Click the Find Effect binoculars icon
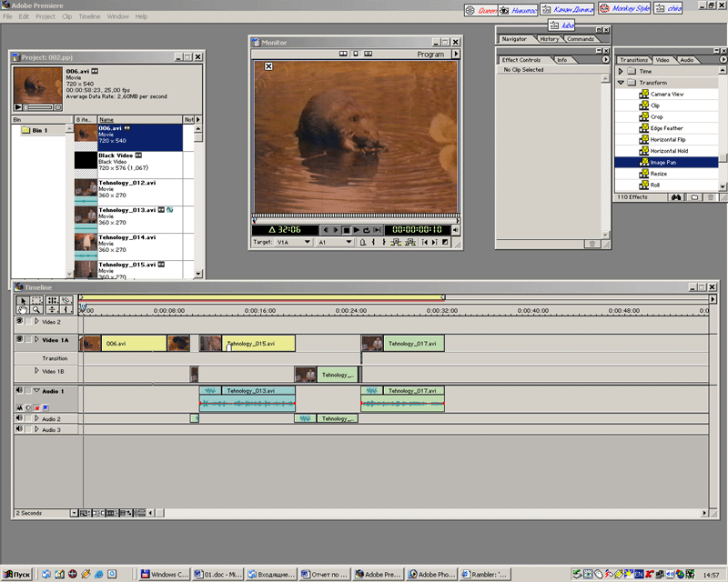 tap(678, 196)
